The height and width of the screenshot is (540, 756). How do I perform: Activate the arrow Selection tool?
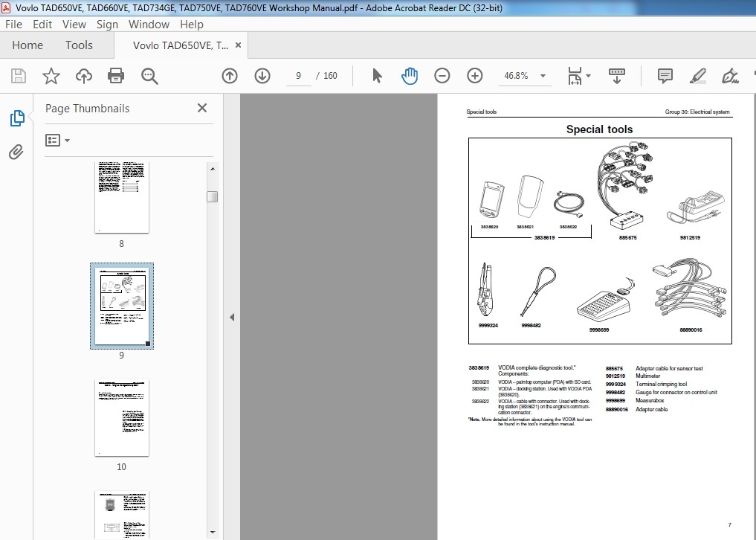click(377, 76)
